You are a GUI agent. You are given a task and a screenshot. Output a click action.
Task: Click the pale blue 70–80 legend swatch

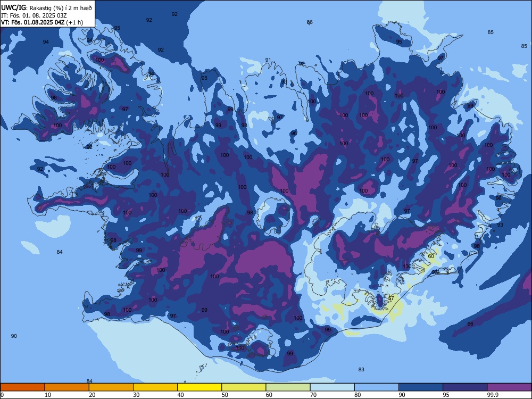(332, 387)
